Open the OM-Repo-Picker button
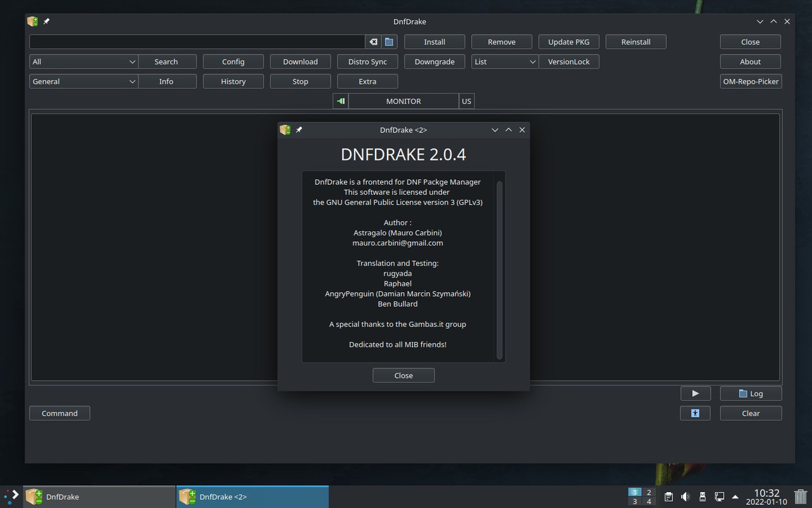Screen dimensions: 812x508 click(x=750, y=81)
